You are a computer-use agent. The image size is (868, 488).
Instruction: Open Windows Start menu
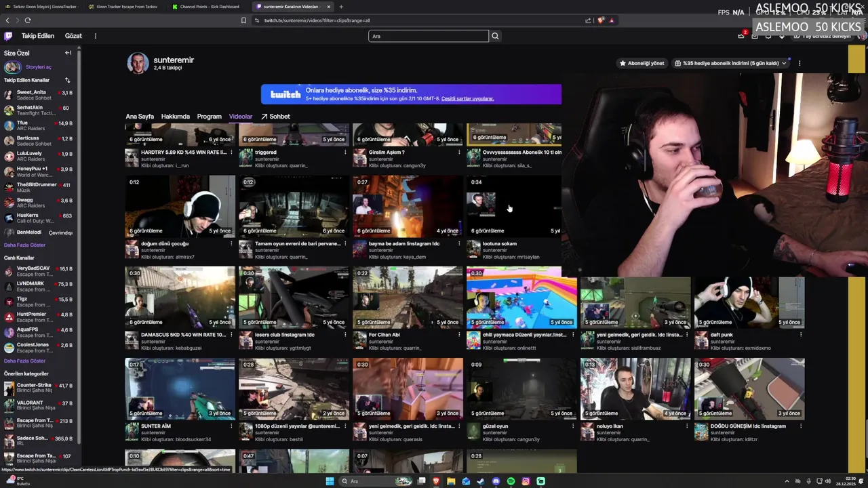(x=330, y=481)
